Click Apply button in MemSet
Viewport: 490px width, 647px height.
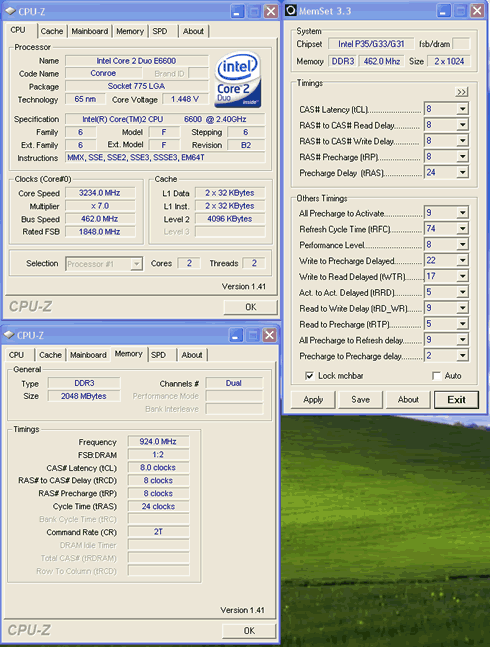coord(313,399)
